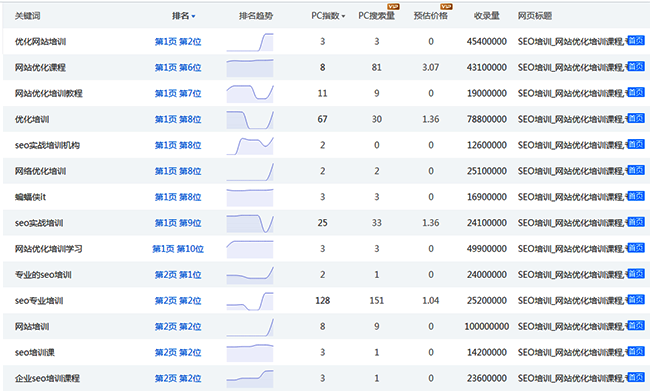Click the 首页 badge in the 优化网站培训 row
650x391 pixels.
(x=635, y=40)
